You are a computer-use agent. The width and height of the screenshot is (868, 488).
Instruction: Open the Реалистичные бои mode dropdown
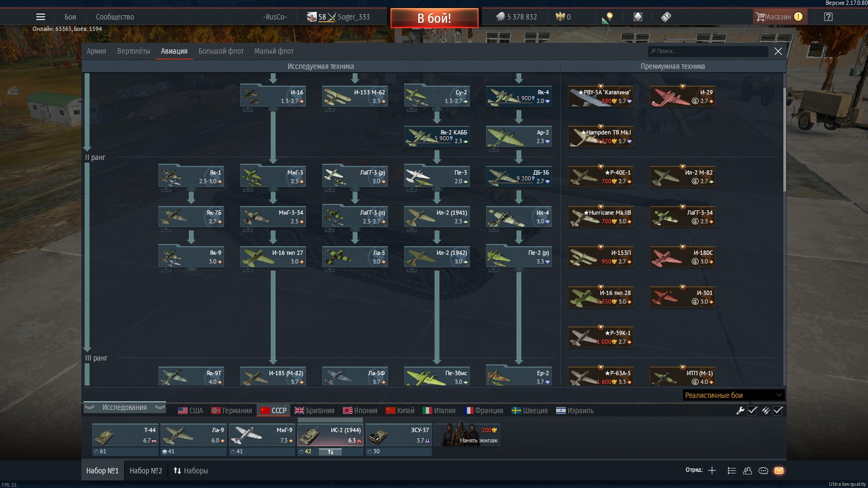(x=733, y=395)
